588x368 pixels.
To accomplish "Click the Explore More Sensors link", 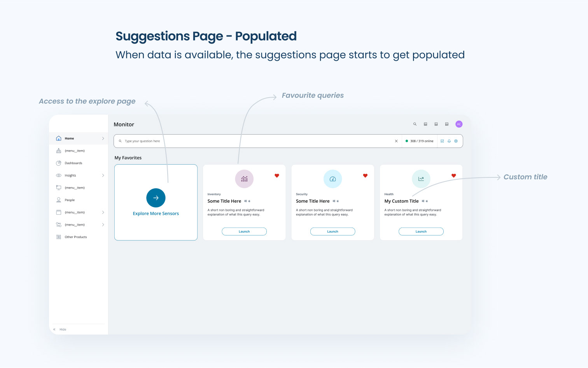I will tap(156, 214).
